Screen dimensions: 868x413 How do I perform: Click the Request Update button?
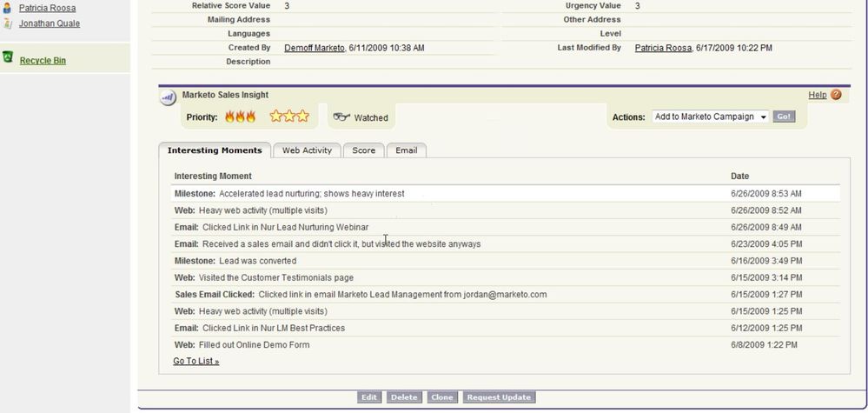(498, 397)
